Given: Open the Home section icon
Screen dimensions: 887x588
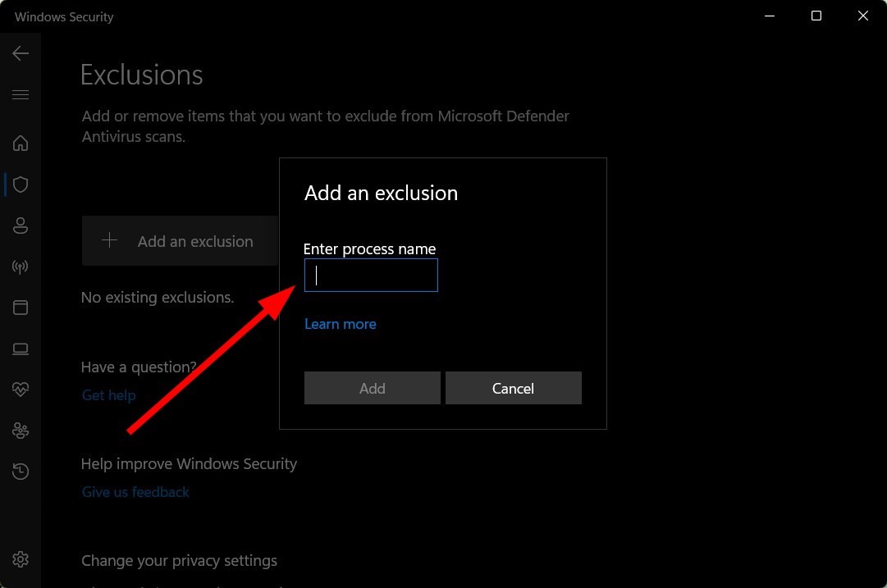Looking at the screenshot, I should [21, 143].
